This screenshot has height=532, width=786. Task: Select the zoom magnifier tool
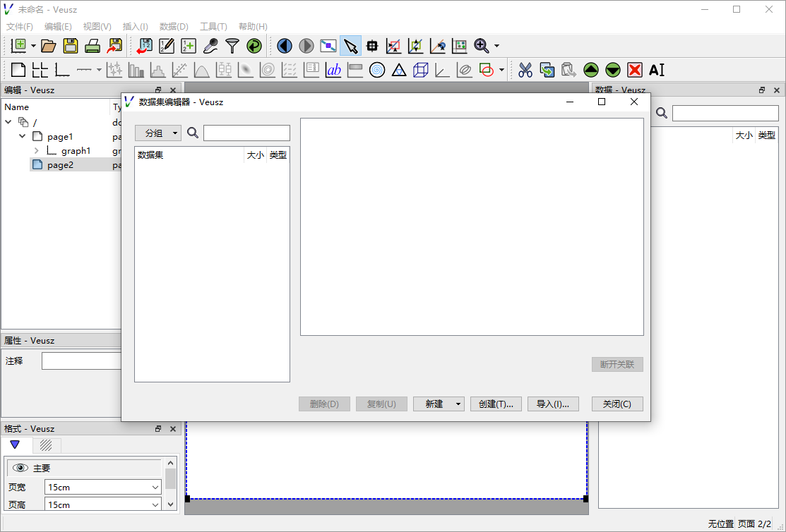pos(481,46)
